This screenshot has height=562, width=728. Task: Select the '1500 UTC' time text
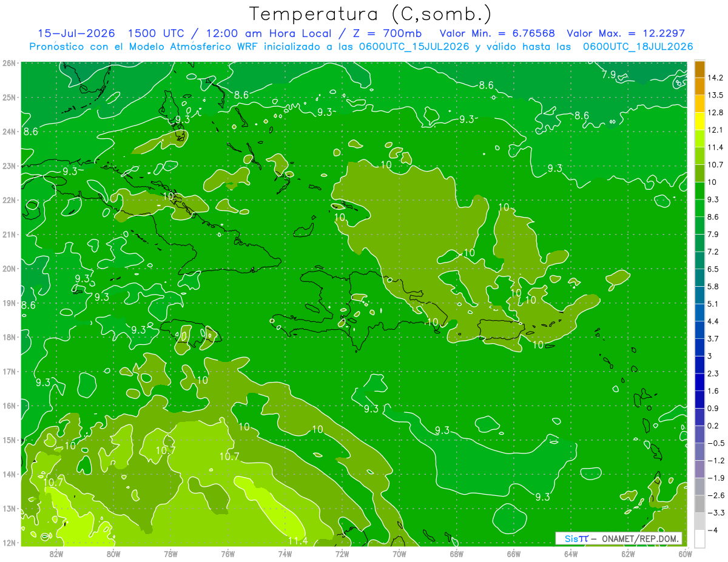click(157, 33)
